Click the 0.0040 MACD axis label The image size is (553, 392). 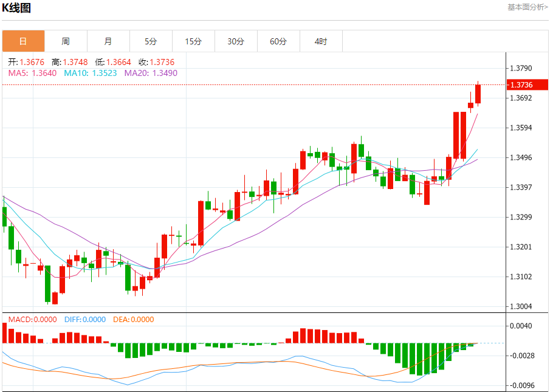pos(521,326)
